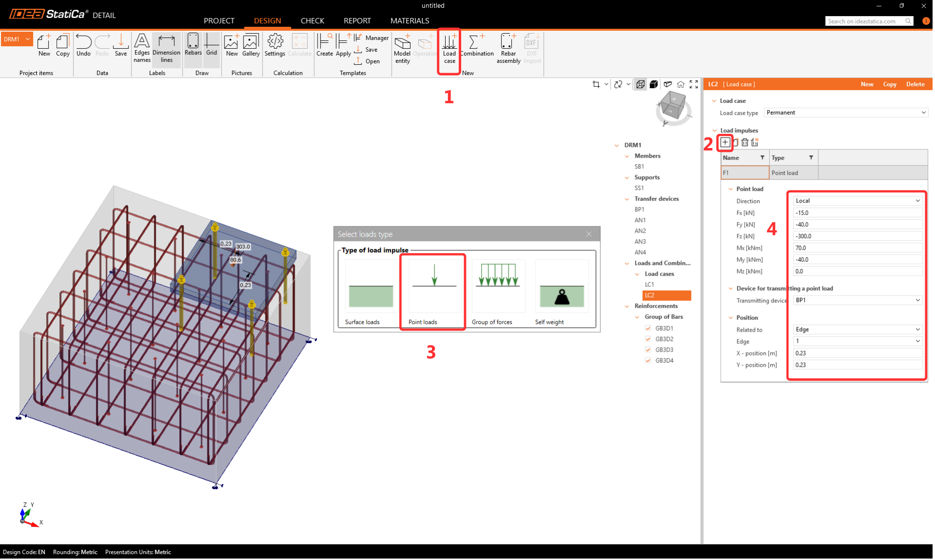Toggle the GB3D4 checkbox
Screen dimensions: 935x560
(x=648, y=360)
